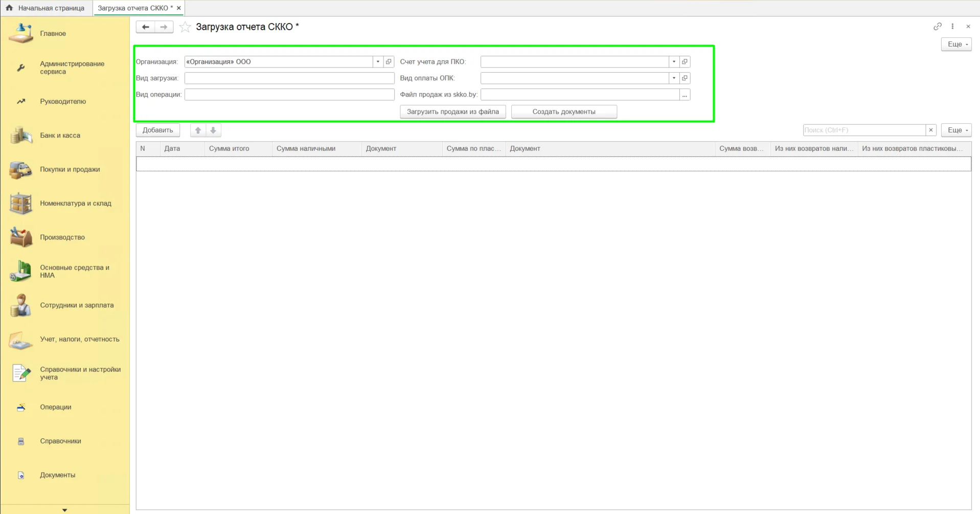Open the Производство section icon
The image size is (980, 514).
21,237
